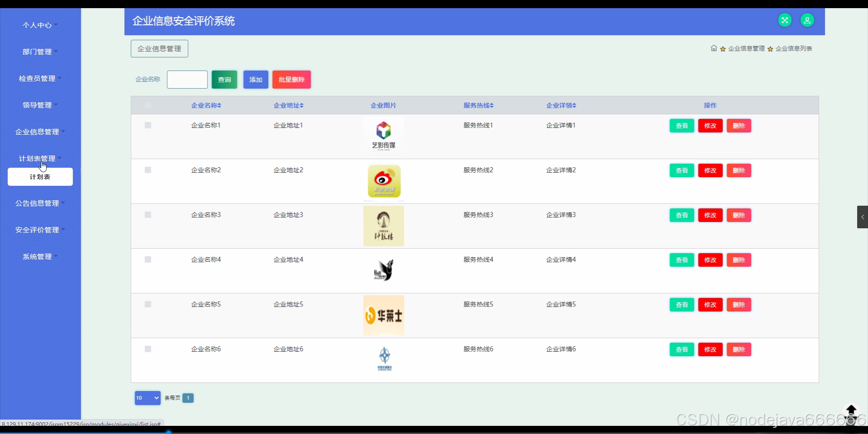Check the checkbox for 企业名称2 row

(148, 170)
